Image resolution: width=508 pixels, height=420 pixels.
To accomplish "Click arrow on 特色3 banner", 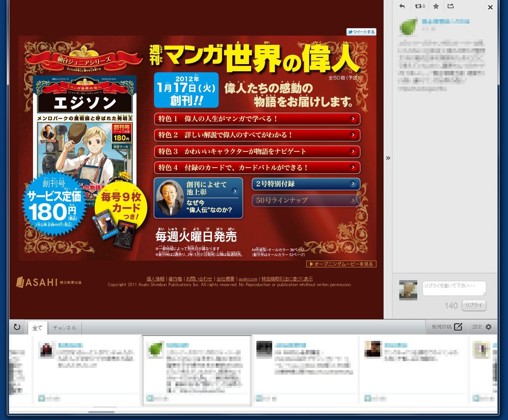I will [x=353, y=151].
